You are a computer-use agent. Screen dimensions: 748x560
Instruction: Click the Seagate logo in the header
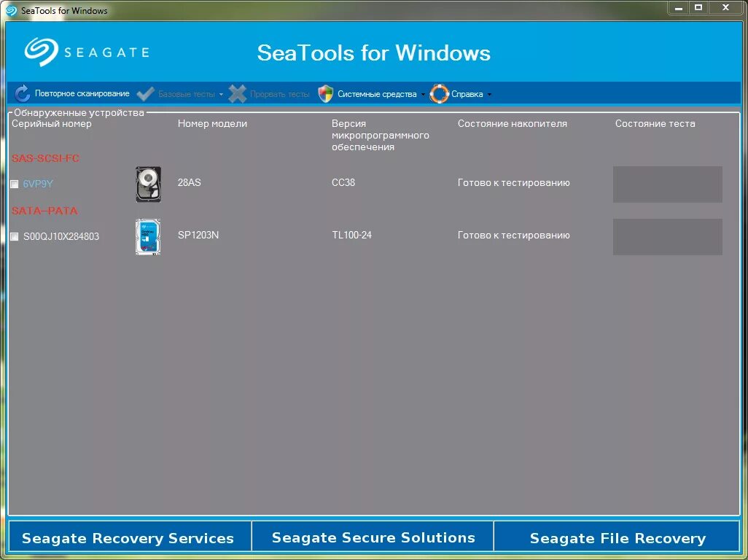click(x=87, y=52)
